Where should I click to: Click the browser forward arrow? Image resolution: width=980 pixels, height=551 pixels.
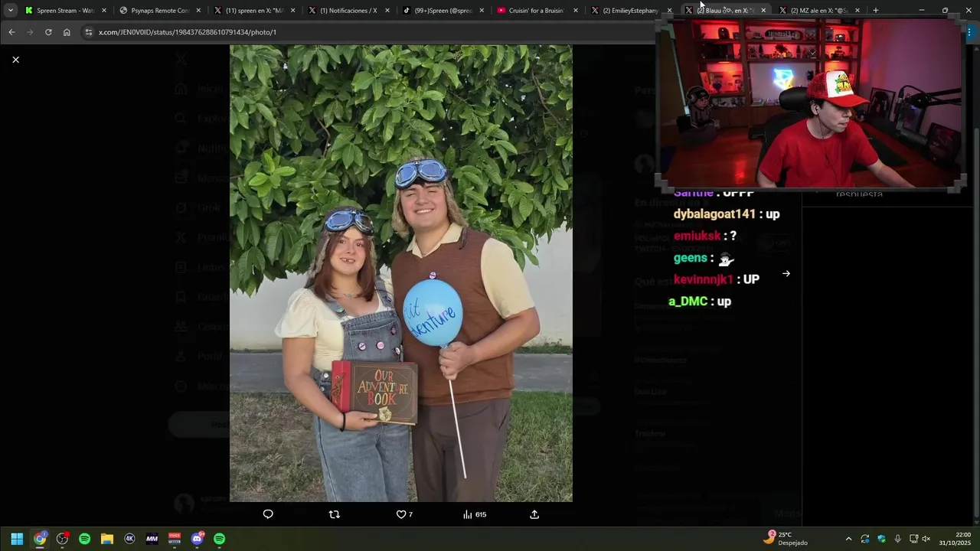click(30, 32)
